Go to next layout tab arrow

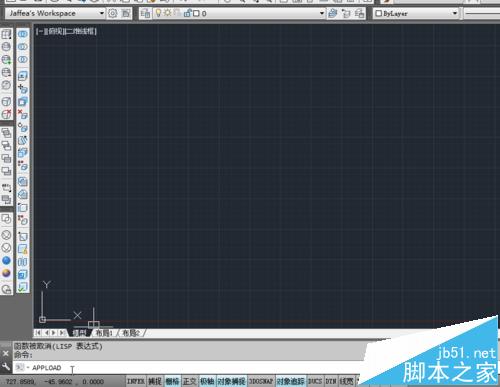[x=54, y=333]
